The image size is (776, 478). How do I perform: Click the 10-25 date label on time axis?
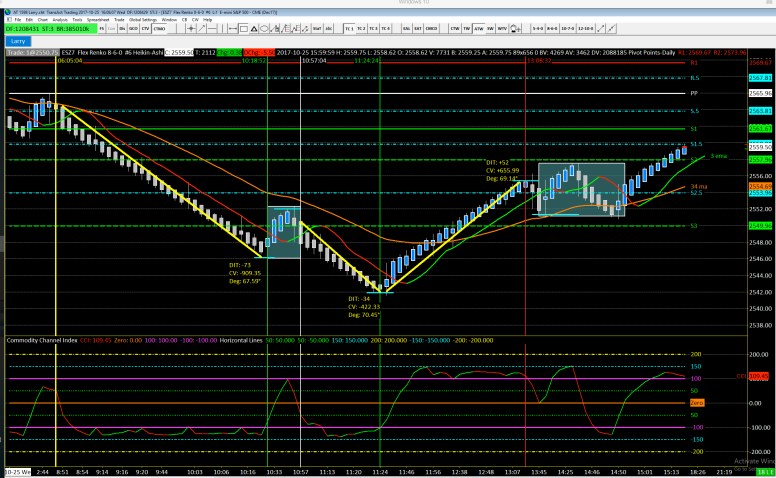point(16,470)
